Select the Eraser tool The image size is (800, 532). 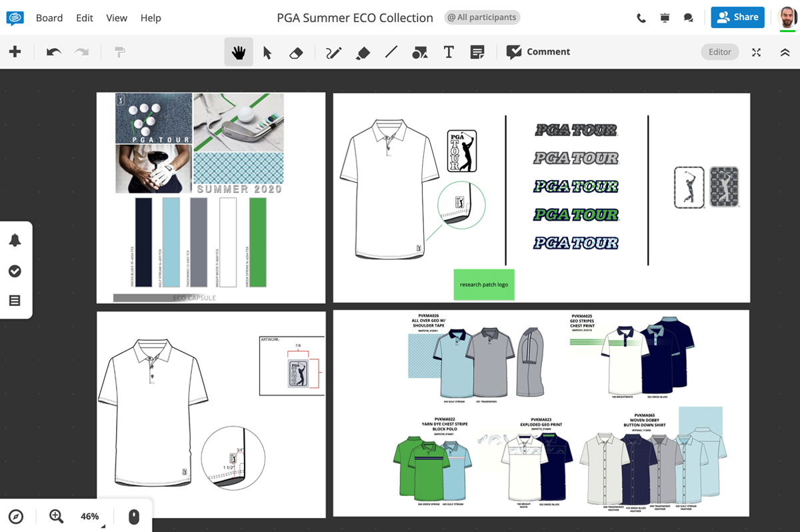pyautogui.click(x=297, y=52)
